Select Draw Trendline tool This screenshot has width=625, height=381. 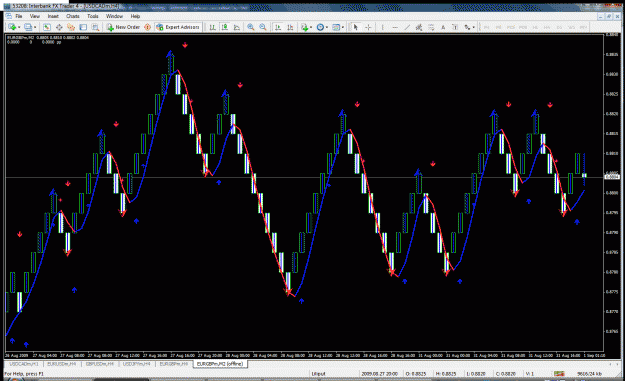[x=407, y=27]
